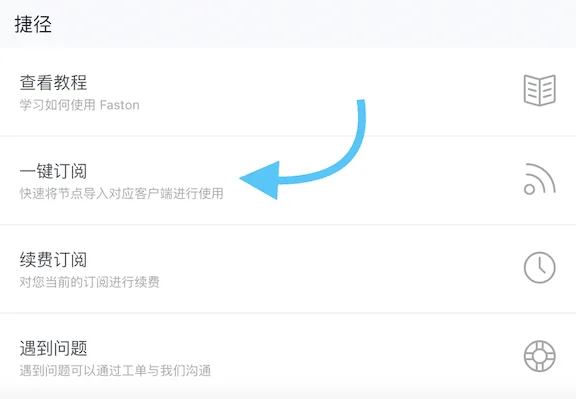Click the divider line below 一键订阅 row
The height and width of the screenshot is (399, 576).
[x=288, y=224]
